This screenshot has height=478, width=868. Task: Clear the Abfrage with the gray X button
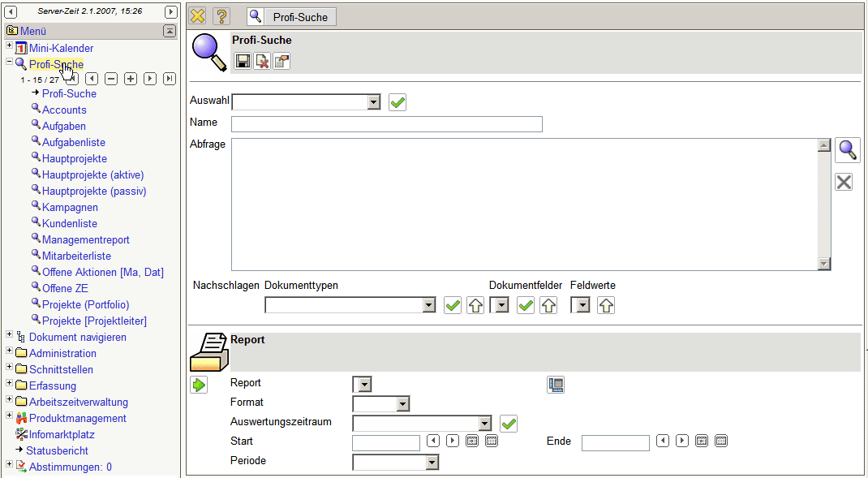(844, 183)
